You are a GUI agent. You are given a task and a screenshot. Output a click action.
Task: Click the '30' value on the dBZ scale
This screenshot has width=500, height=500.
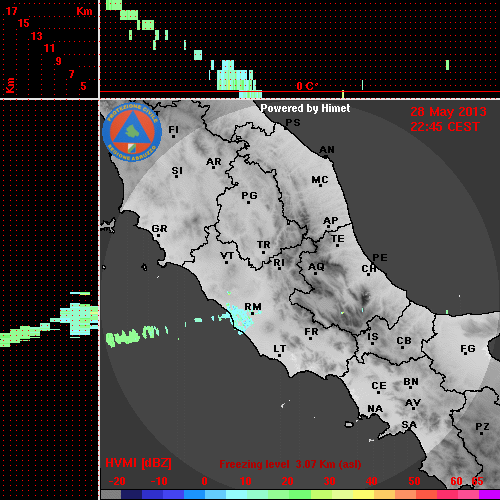point(329,481)
